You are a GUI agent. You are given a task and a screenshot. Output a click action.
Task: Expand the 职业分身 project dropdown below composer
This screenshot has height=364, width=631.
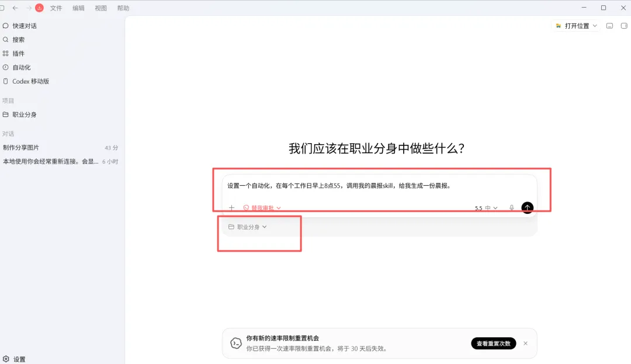click(x=248, y=227)
